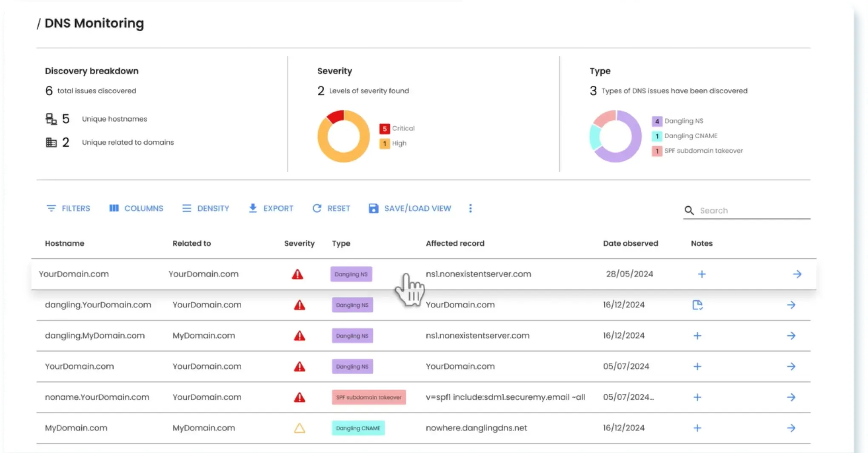
Task: Open the three-dot more options menu
Action: (x=470, y=208)
